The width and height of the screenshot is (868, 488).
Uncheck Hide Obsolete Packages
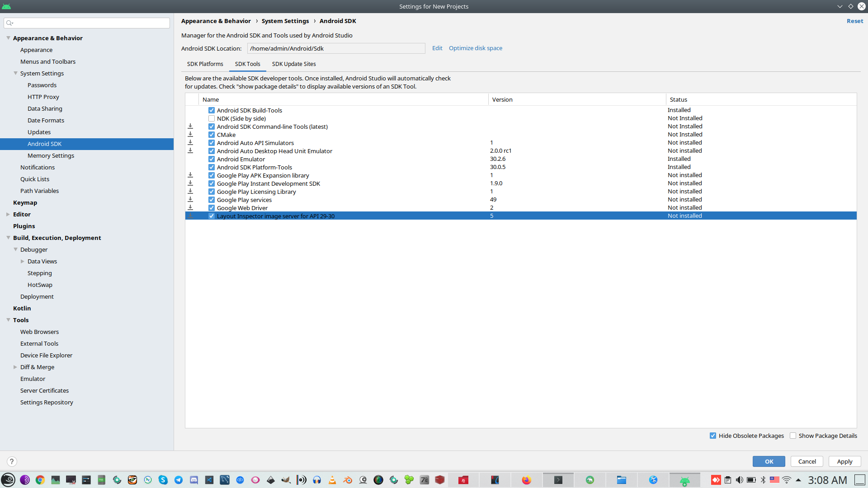click(713, 436)
